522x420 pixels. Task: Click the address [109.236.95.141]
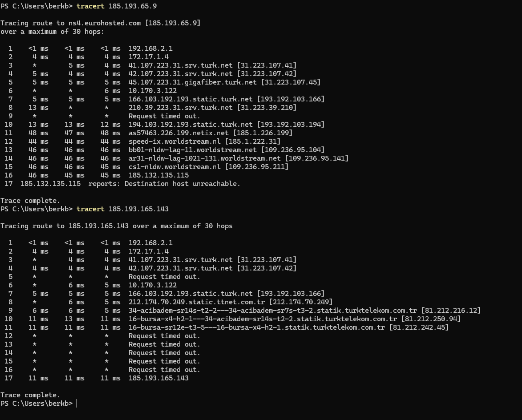click(316, 158)
